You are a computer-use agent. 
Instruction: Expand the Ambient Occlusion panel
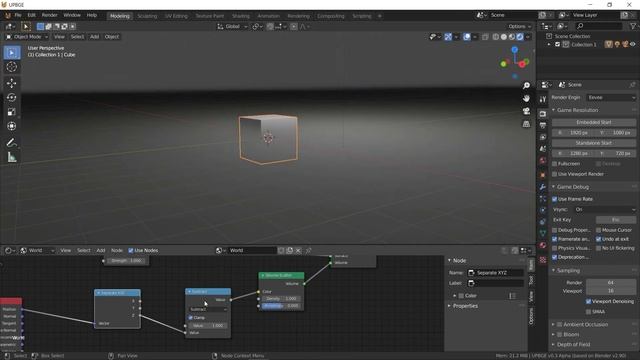553,324
